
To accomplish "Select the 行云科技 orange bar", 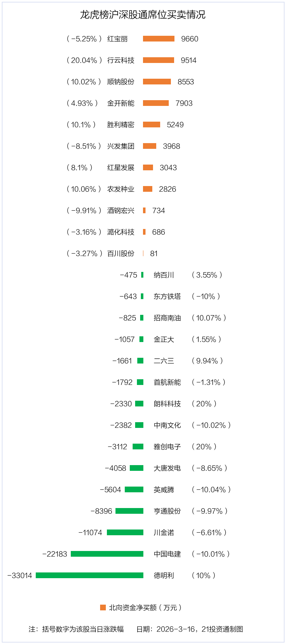I will 158,60.
